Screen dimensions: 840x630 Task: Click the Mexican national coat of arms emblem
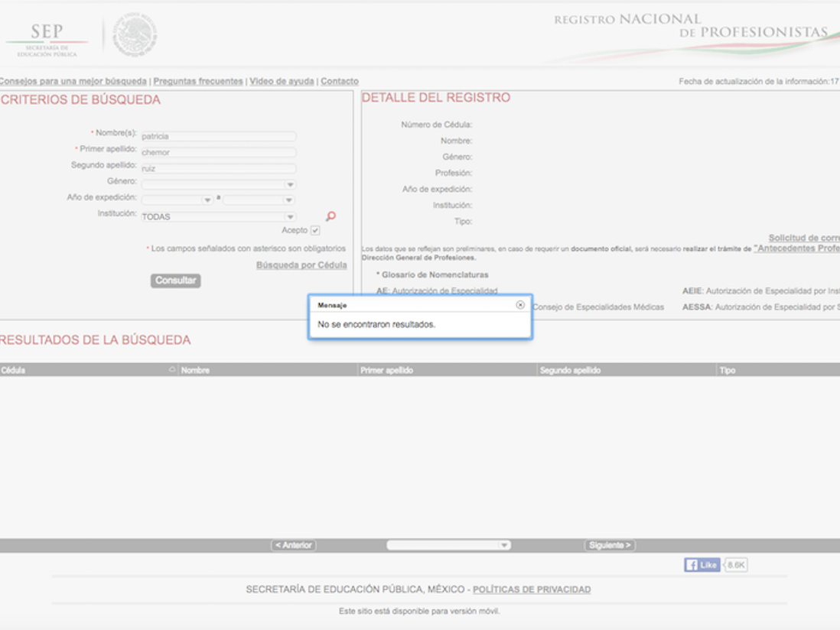click(x=135, y=36)
